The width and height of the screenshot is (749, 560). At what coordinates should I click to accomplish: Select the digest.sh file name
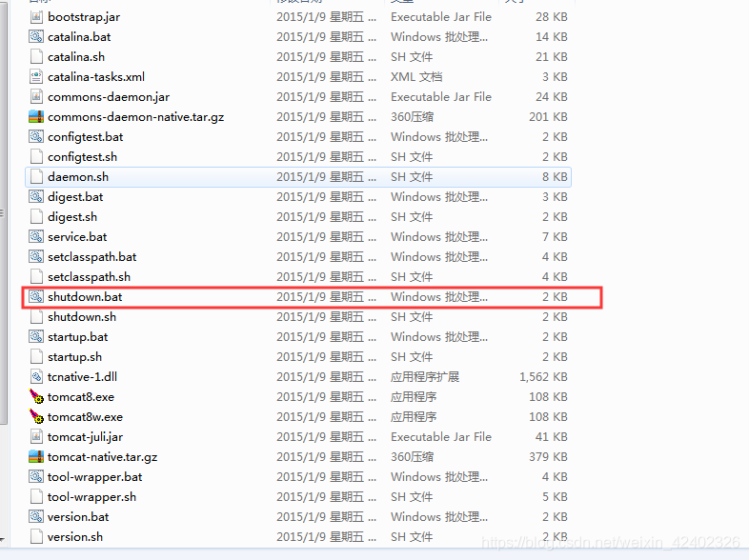(x=72, y=217)
